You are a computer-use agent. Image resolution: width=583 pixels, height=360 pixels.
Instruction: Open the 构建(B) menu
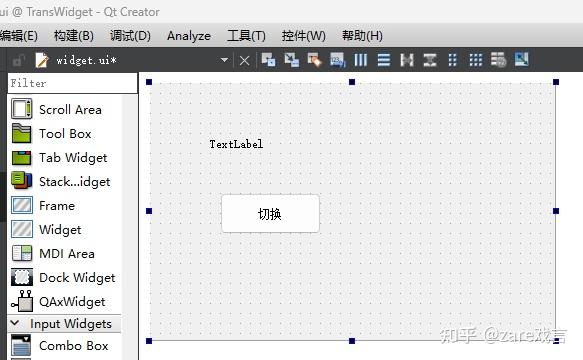pos(74,36)
